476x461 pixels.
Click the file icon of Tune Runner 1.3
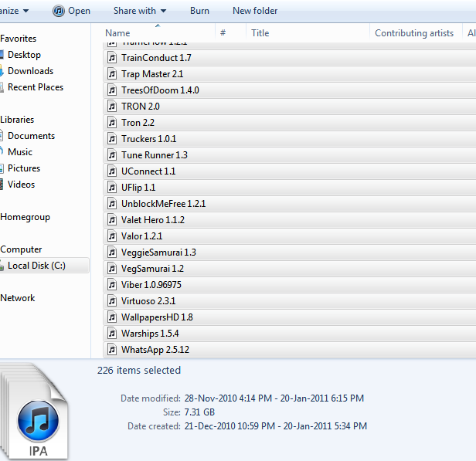point(112,155)
